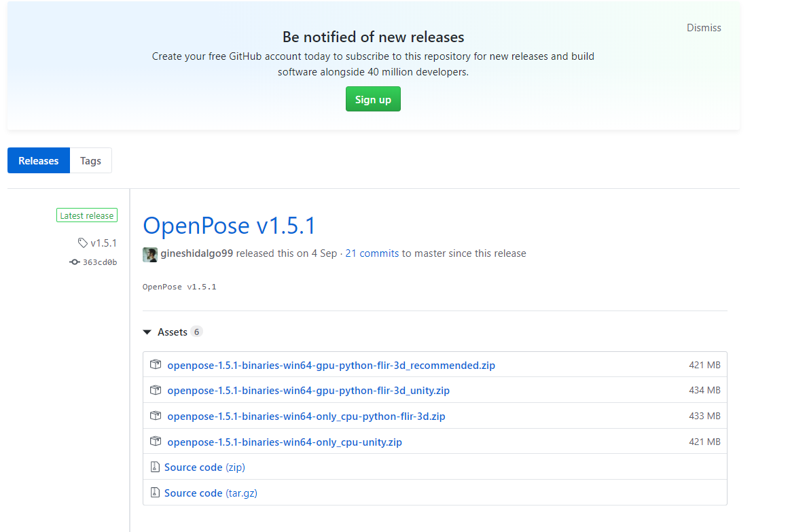The image size is (807, 532).
Task: Click the Latest release badge
Action: pyautogui.click(x=87, y=215)
